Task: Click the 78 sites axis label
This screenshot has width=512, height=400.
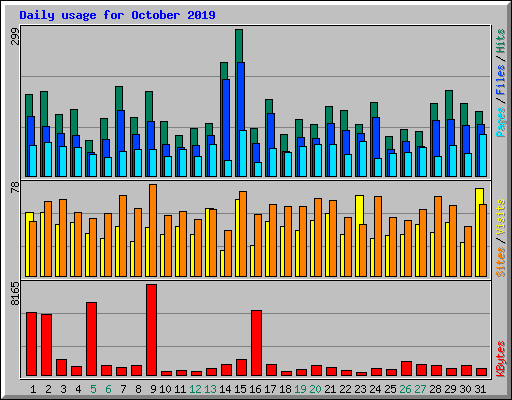Action: pyautogui.click(x=15, y=187)
